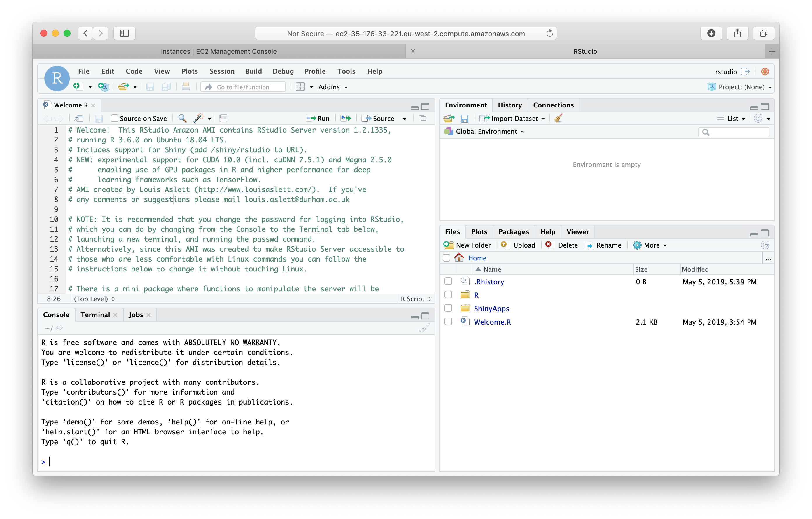Check the box for .Rhistory file
812x519 pixels.
pos(448,281)
